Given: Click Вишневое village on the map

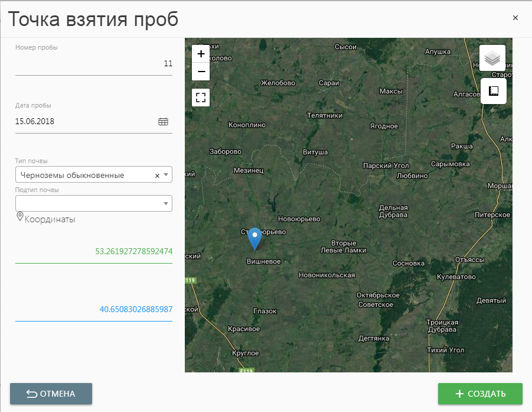Looking at the screenshot, I should [263, 261].
